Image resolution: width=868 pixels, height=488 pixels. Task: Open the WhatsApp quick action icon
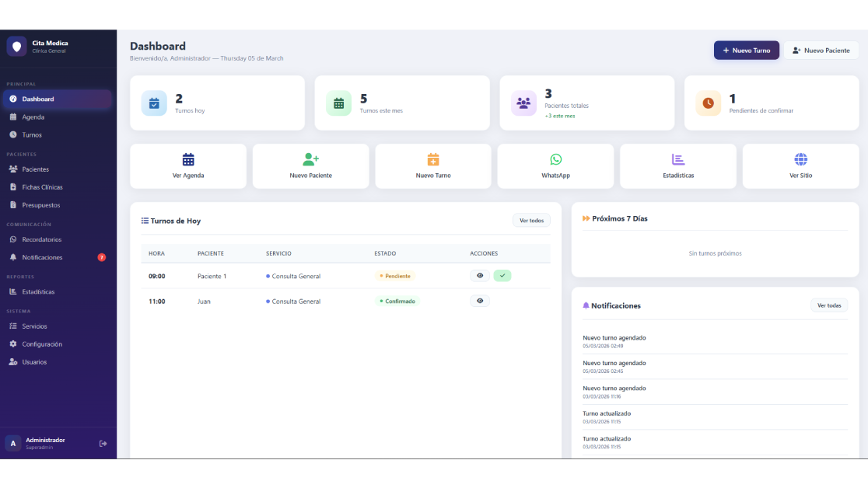tap(555, 159)
